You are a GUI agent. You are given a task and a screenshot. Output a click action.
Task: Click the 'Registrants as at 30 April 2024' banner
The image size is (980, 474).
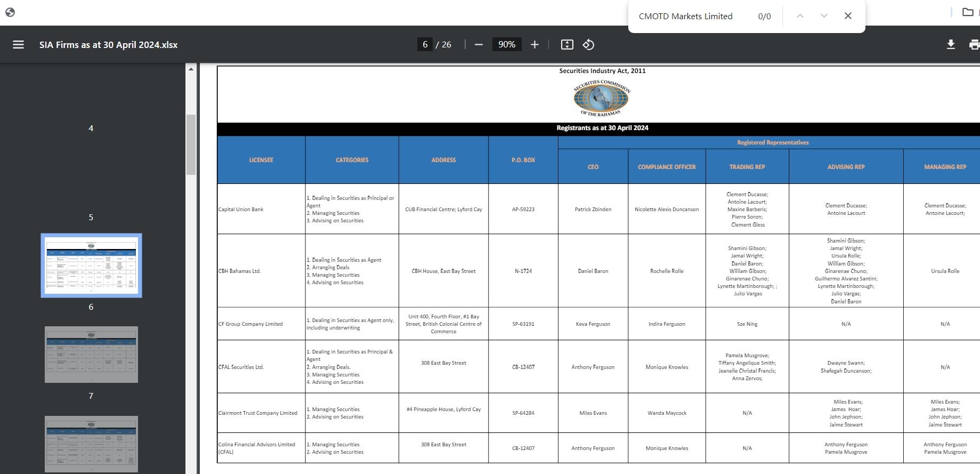click(x=602, y=128)
